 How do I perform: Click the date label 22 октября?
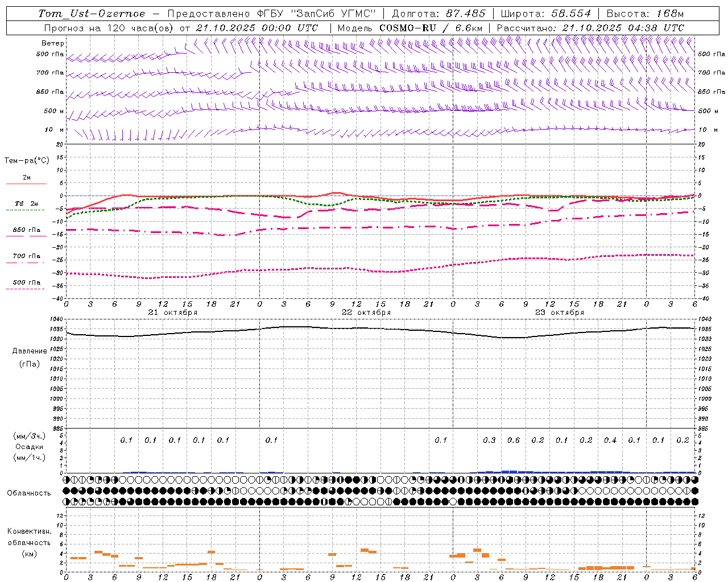point(366,313)
